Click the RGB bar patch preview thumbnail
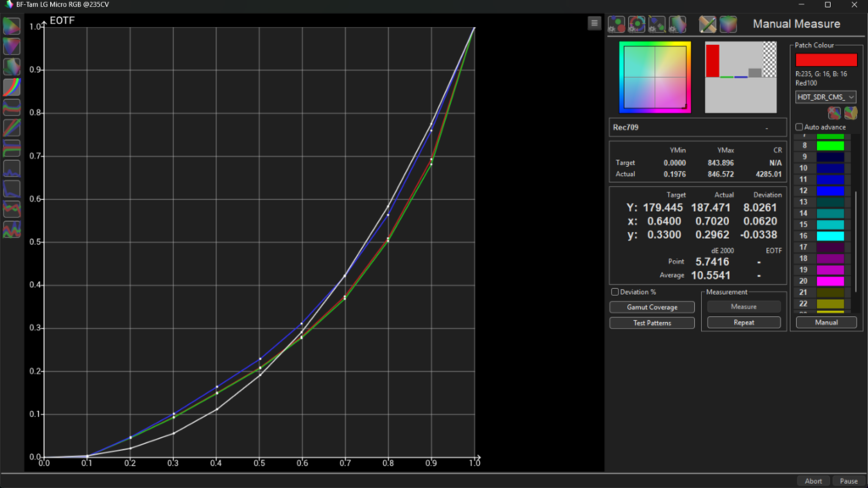868x488 pixels. (741, 77)
